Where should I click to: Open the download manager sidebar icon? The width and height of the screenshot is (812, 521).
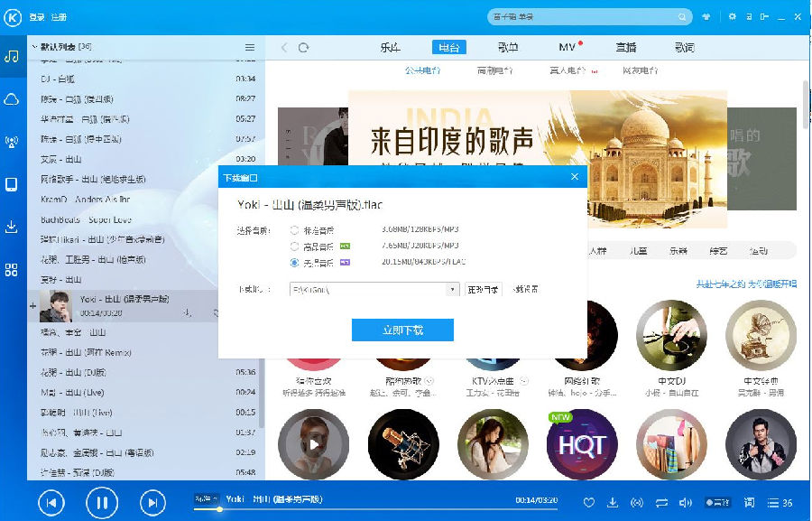(12, 227)
